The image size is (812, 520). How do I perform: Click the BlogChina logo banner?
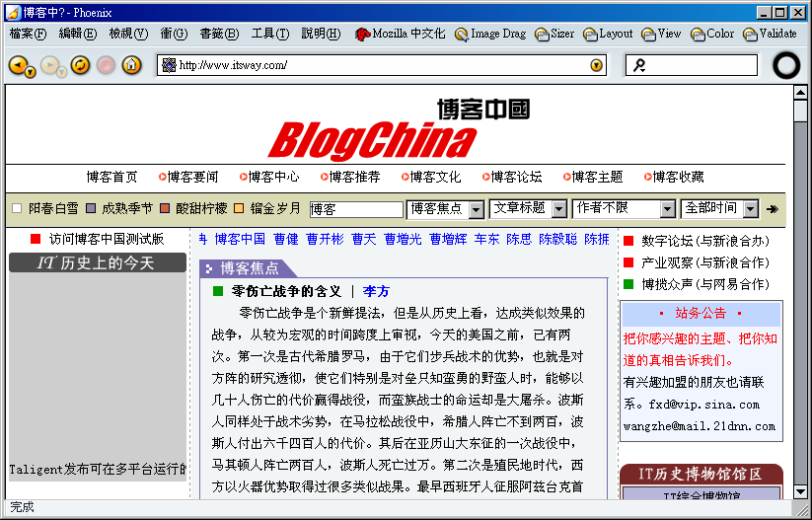click(399, 129)
